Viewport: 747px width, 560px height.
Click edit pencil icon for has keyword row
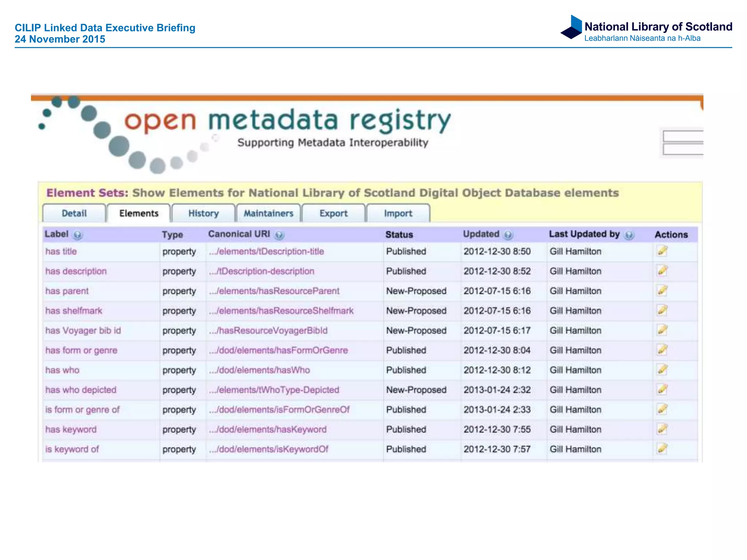(662, 429)
